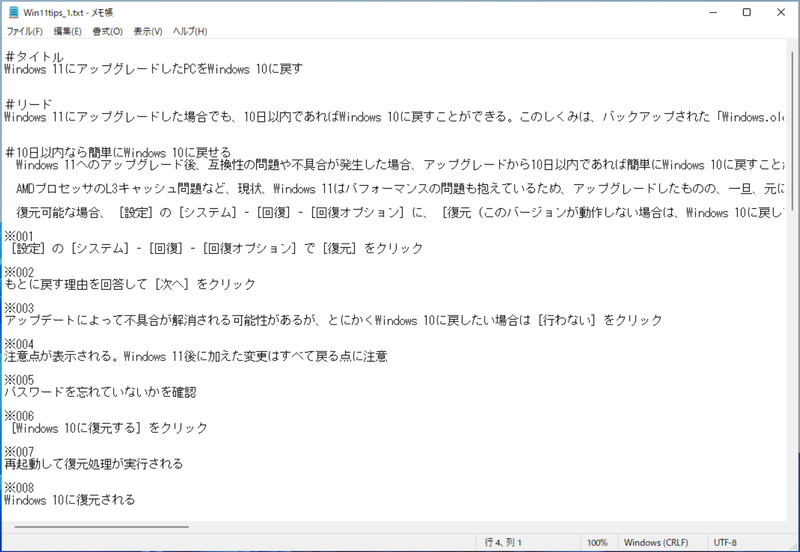Click the marker ※005
Screen dimensions: 800x552
[19, 380]
